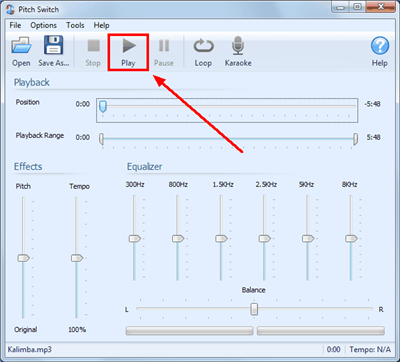This screenshot has height=362, width=400.
Task: Click the Original pitch value label
Action: tap(26, 330)
